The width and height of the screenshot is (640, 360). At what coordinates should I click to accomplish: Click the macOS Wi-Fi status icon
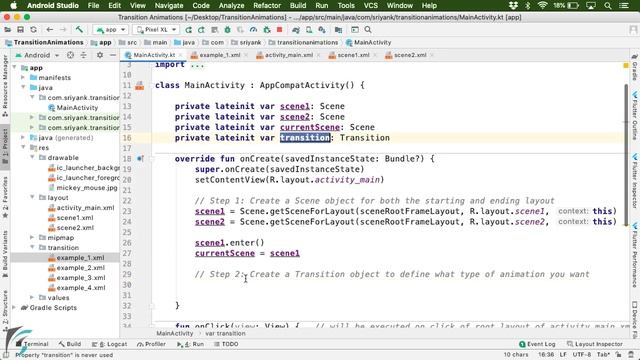pos(542,6)
